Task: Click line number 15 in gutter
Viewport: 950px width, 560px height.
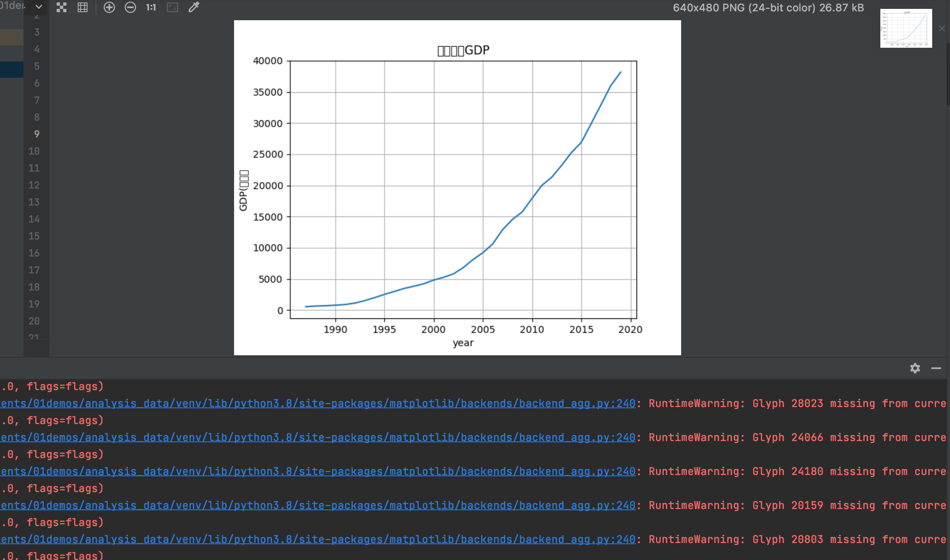Action: [x=34, y=236]
